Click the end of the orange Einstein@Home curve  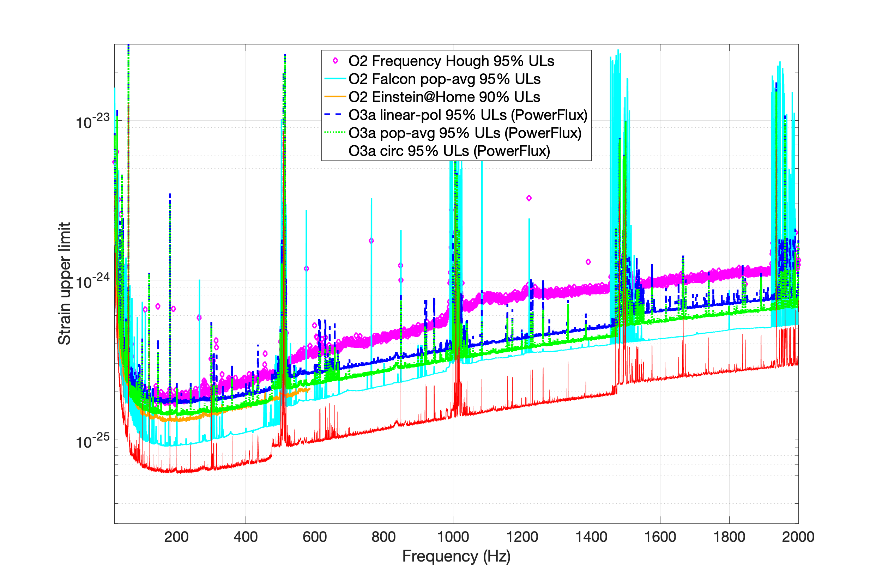(x=309, y=389)
